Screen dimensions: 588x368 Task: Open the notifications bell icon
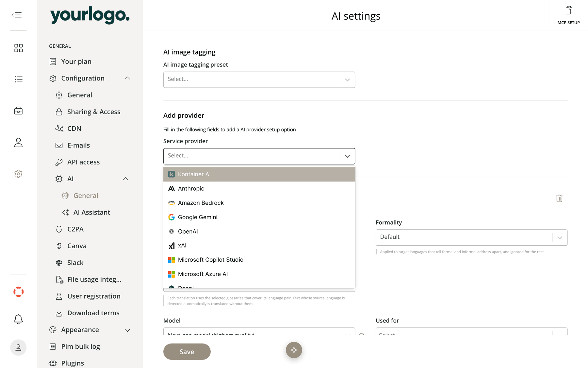point(19,319)
